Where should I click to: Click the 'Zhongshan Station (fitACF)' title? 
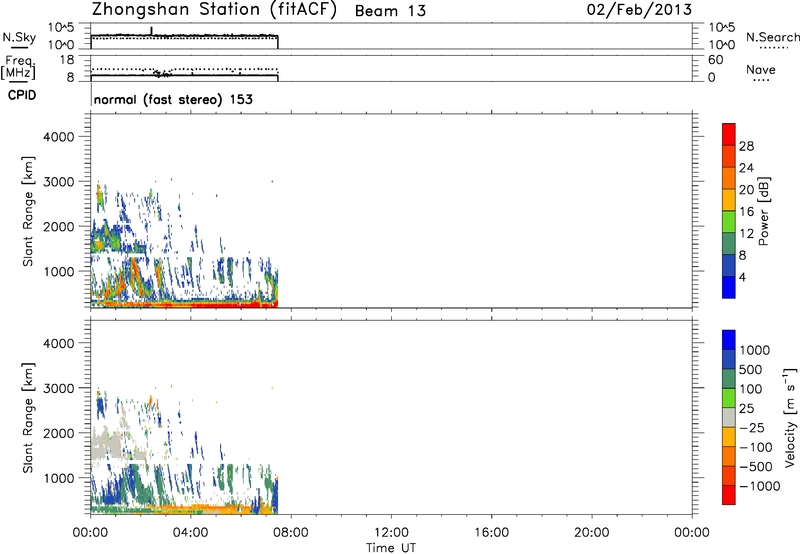point(214,10)
